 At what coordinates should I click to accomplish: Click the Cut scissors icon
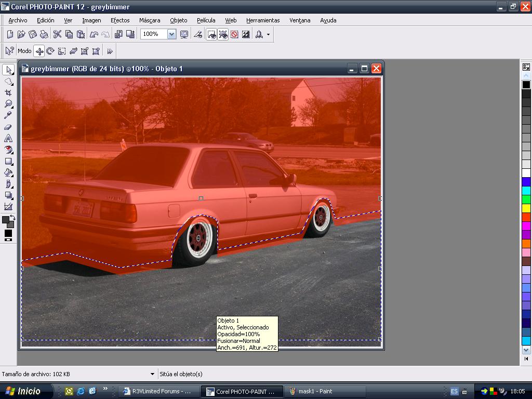pos(57,34)
